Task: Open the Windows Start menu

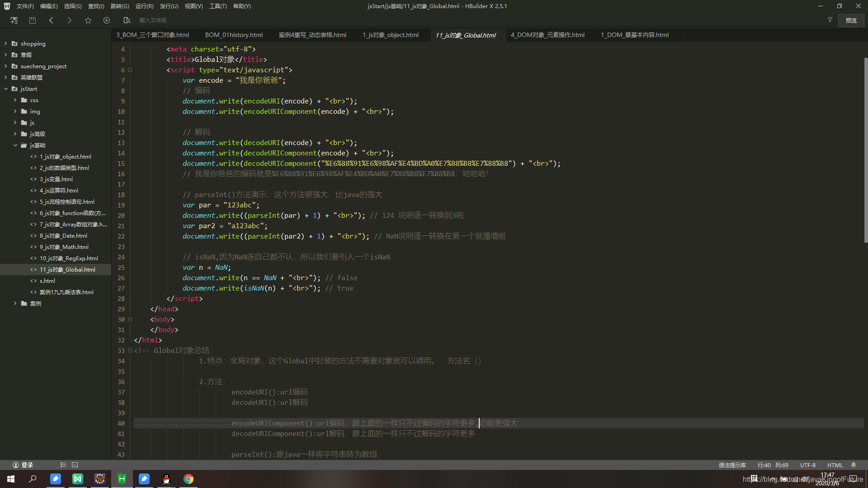Action: pos(11,479)
